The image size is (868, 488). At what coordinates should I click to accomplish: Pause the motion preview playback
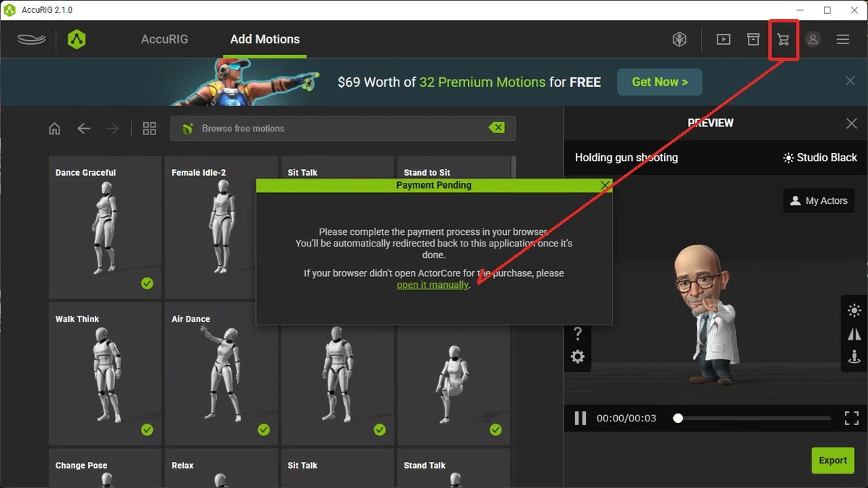[x=580, y=418]
